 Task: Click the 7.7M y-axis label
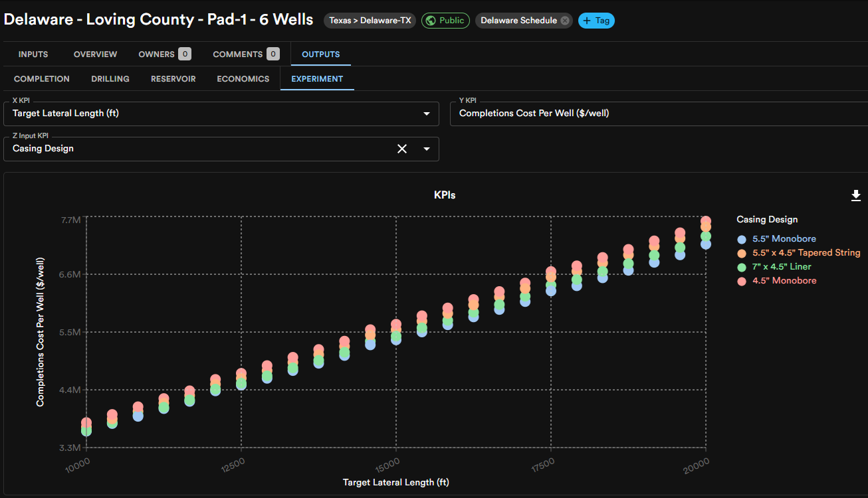70,220
